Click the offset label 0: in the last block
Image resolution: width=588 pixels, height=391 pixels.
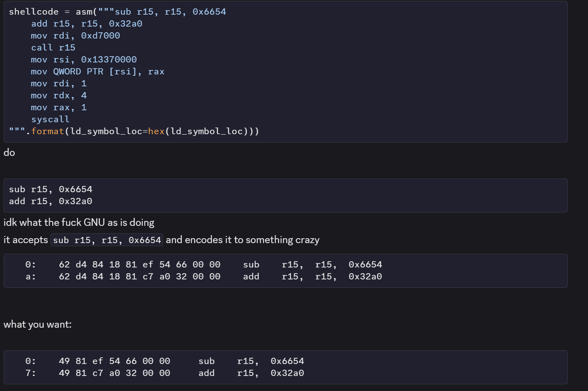[x=30, y=361]
